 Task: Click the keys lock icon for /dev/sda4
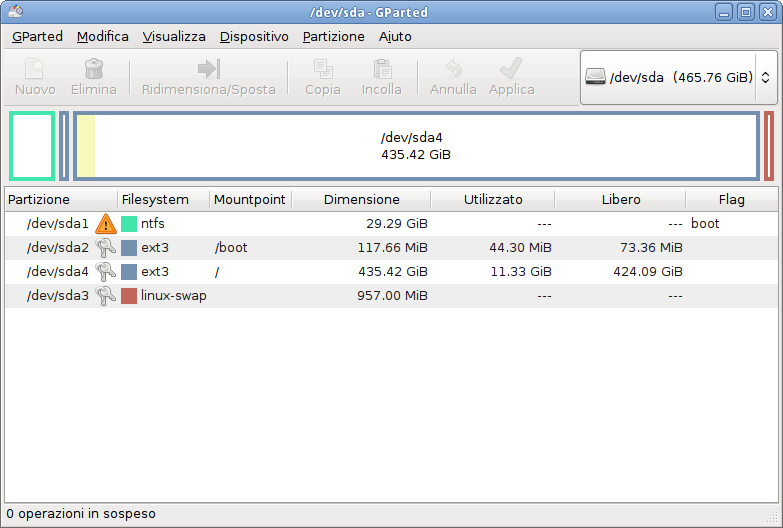[105, 271]
